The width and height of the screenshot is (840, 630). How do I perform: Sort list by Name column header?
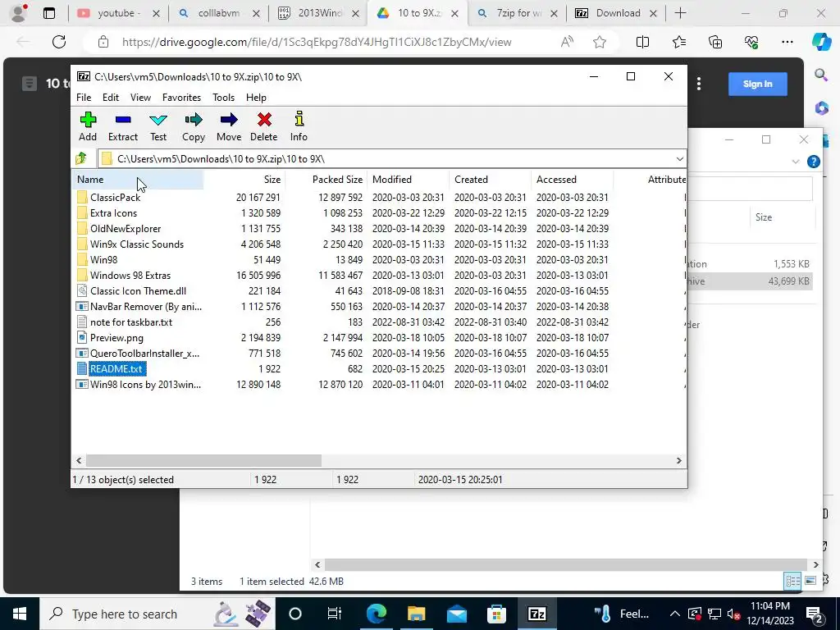(137, 180)
